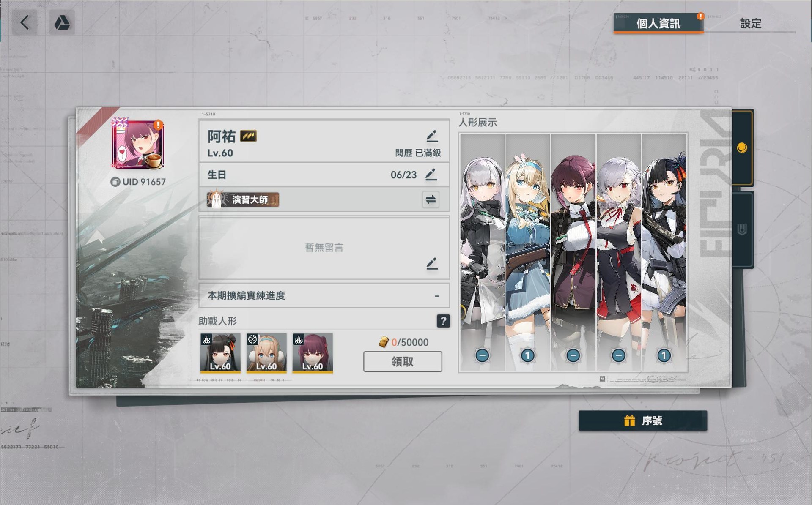Click the back arrow icon

tap(25, 22)
